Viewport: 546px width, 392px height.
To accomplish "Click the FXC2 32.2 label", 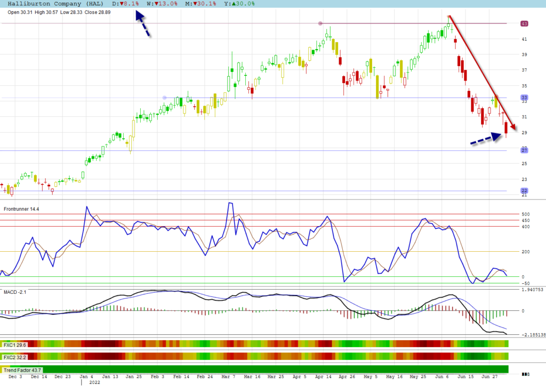I will pos(14,357).
